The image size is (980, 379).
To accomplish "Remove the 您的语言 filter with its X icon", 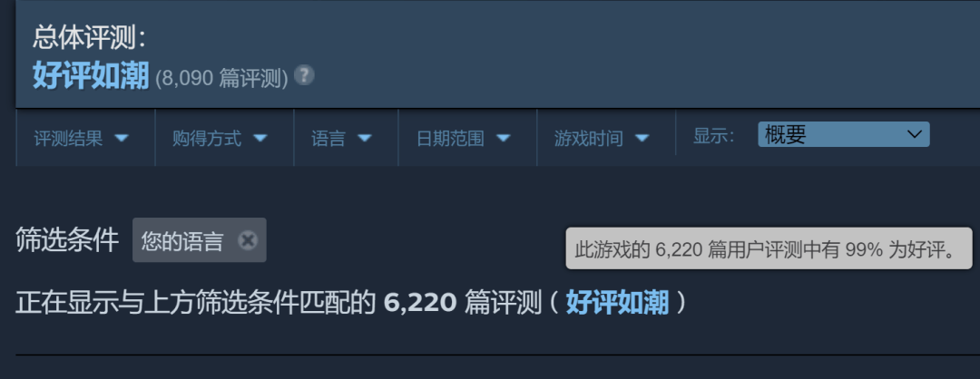I will point(248,240).
